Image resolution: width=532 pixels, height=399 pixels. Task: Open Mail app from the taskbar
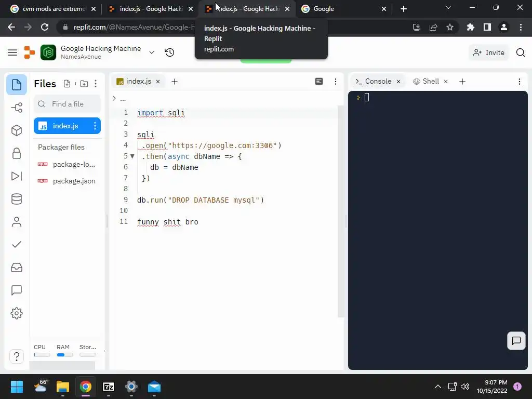[154, 387]
